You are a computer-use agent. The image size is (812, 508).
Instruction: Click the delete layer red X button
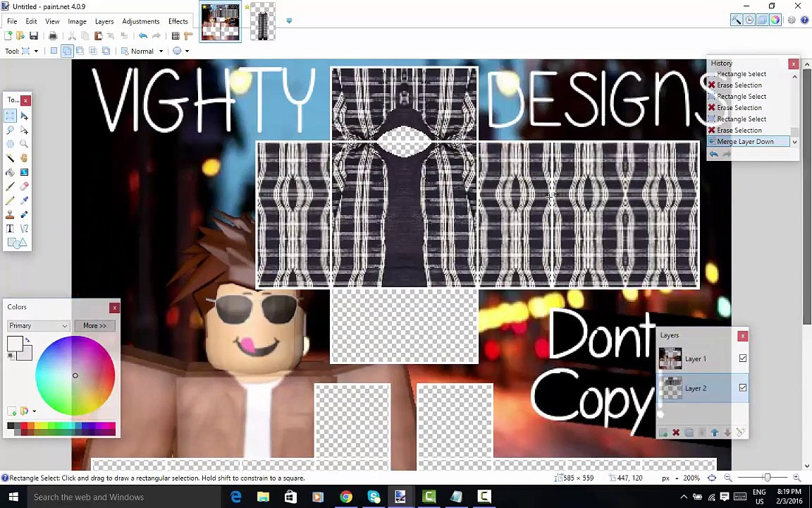coord(676,433)
